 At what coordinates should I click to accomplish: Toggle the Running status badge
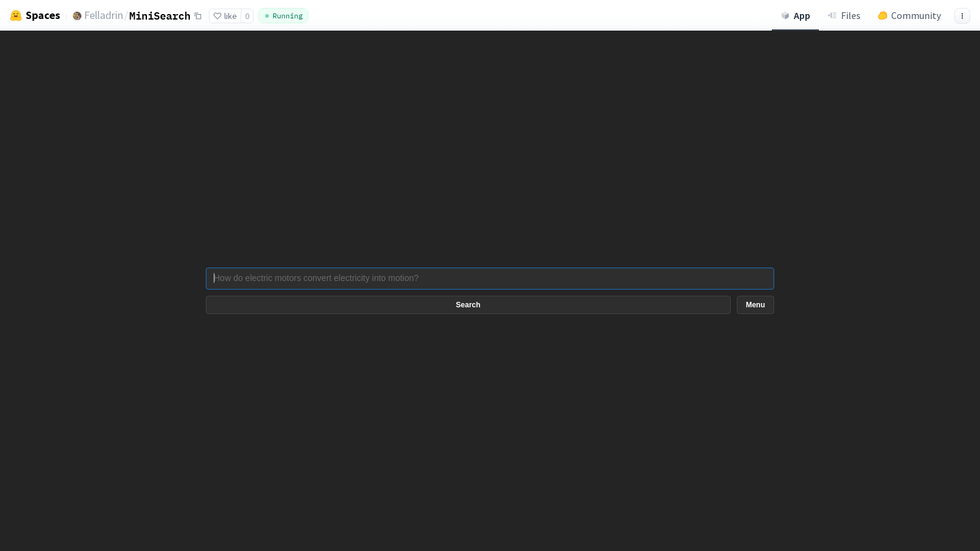(x=283, y=16)
